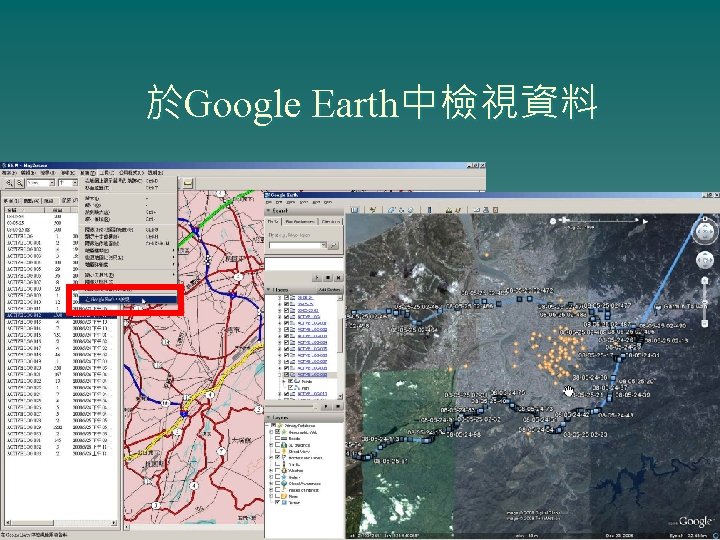
Task: Switch to the Directions tab
Action: tap(331, 221)
